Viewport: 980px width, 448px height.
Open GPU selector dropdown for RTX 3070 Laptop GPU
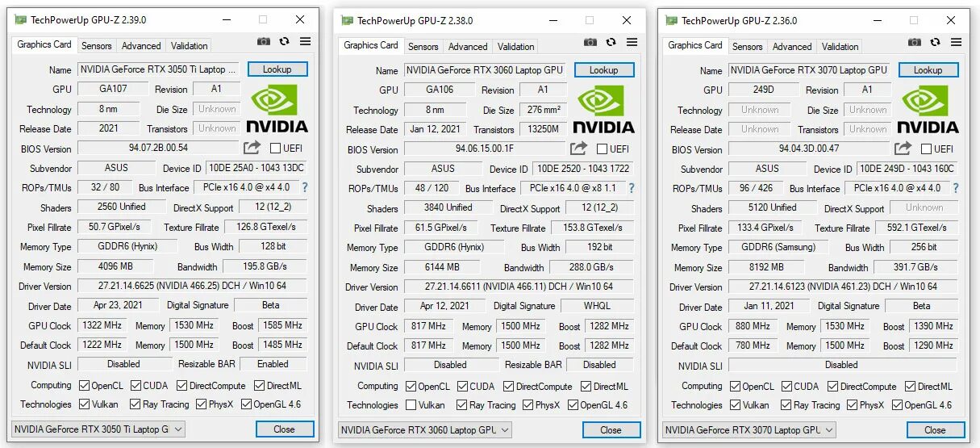[x=749, y=430]
